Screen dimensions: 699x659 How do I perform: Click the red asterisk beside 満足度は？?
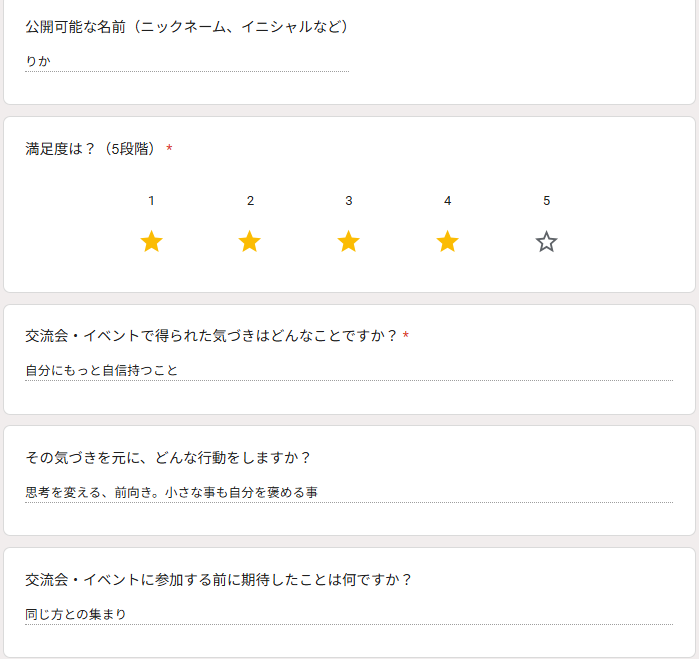(169, 149)
